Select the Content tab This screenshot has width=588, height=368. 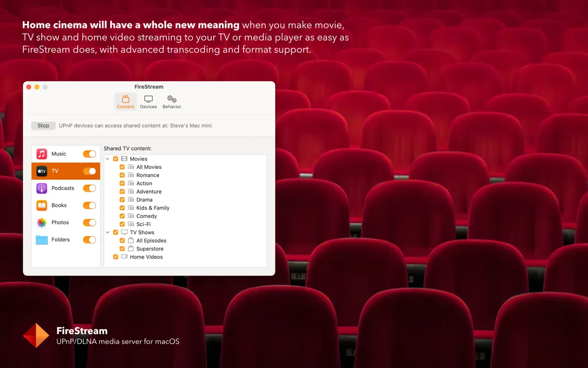click(x=125, y=102)
